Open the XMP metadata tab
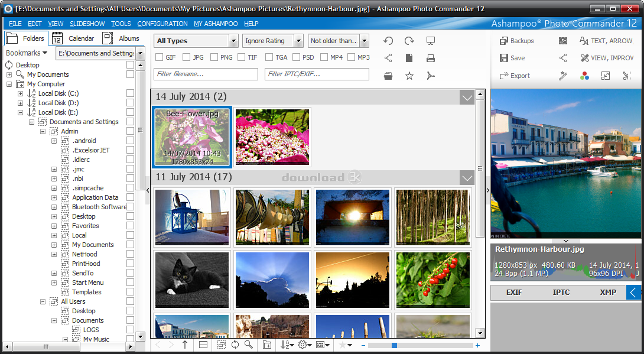 608,293
